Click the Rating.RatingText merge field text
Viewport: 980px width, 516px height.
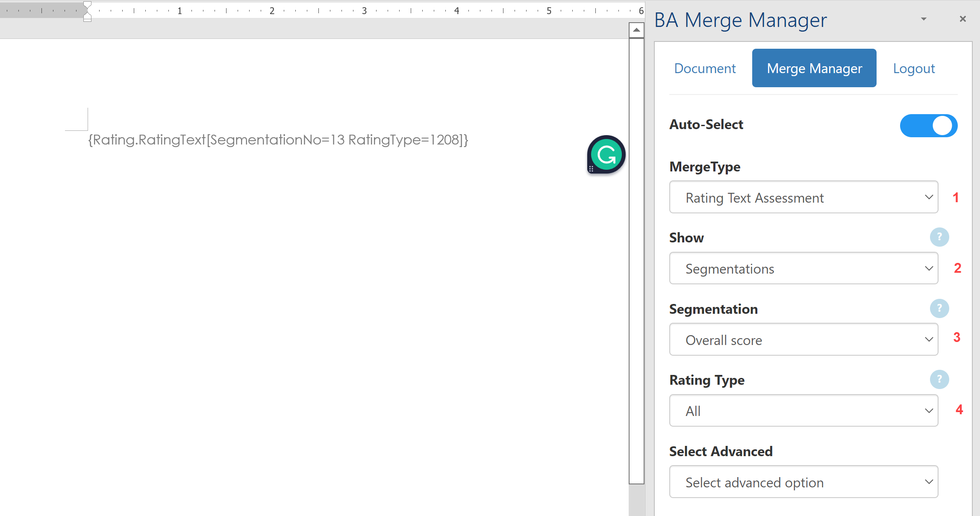point(278,140)
